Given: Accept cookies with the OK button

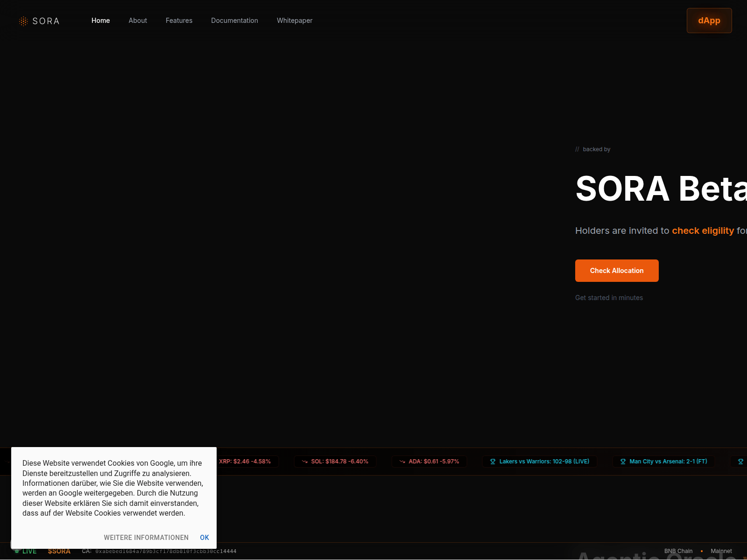Looking at the screenshot, I should (x=204, y=538).
